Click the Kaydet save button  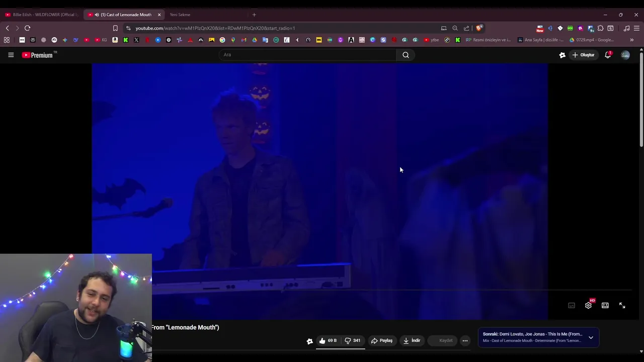coord(443,340)
